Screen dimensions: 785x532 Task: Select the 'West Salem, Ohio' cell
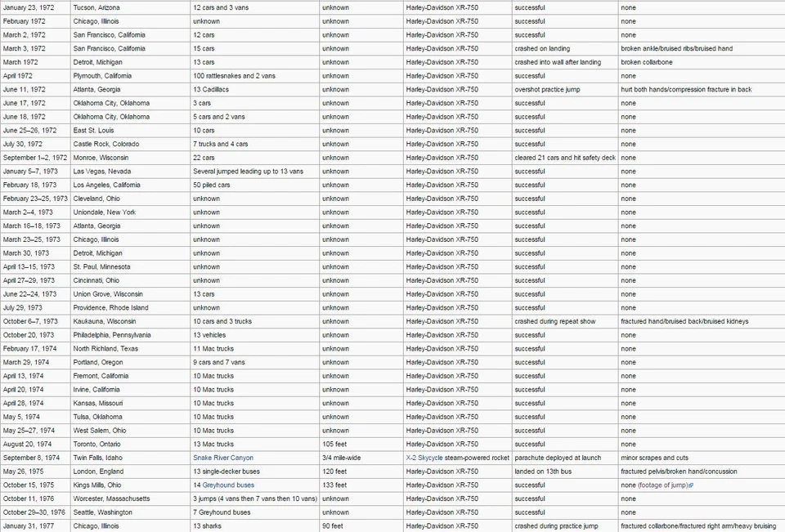[x=130, y=431]
